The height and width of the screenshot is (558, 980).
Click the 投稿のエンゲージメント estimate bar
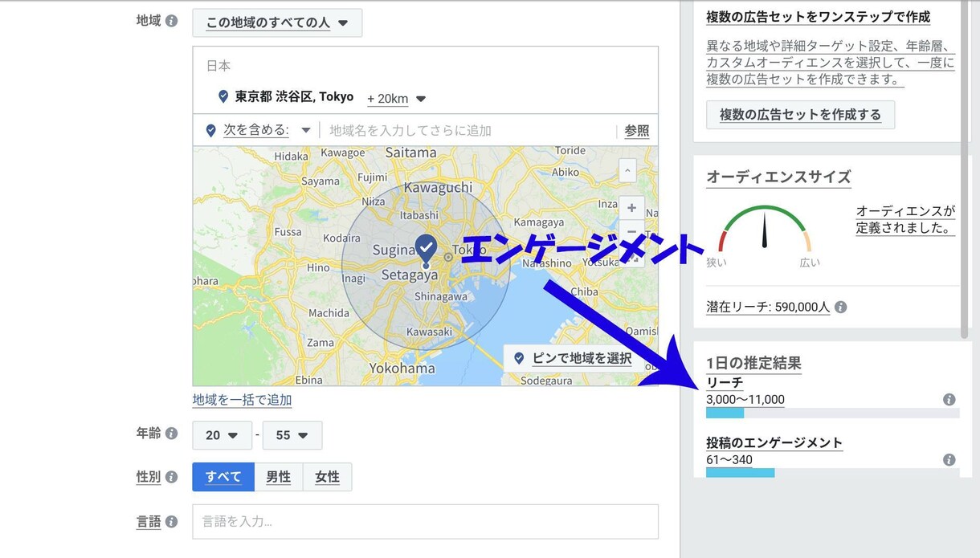pyautogui.click(x=832, y=473)
